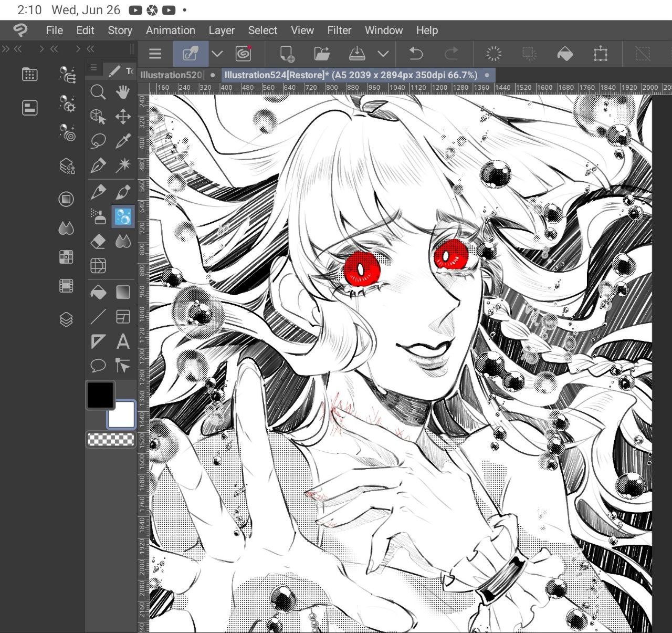Select the fountain Pen nib tool
This screenshot has height=633, width=672.
pos(98,165)
